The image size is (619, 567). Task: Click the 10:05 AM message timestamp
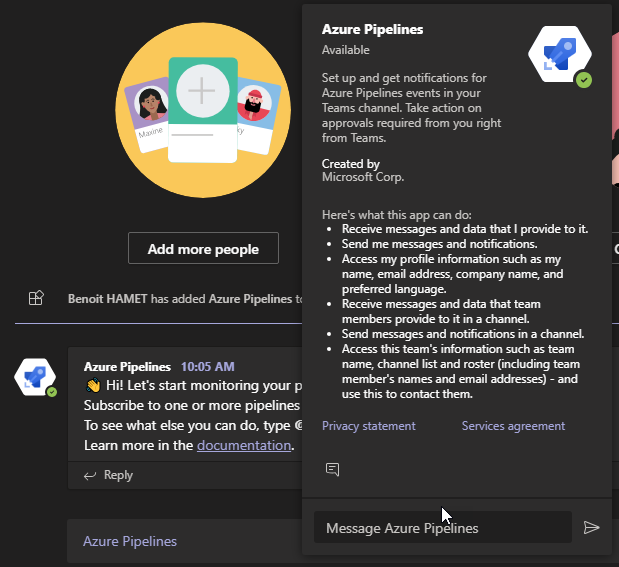pos(208,366)
